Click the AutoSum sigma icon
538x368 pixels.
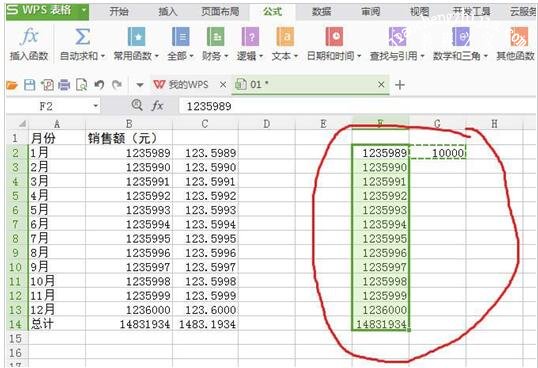coord(82,36)
